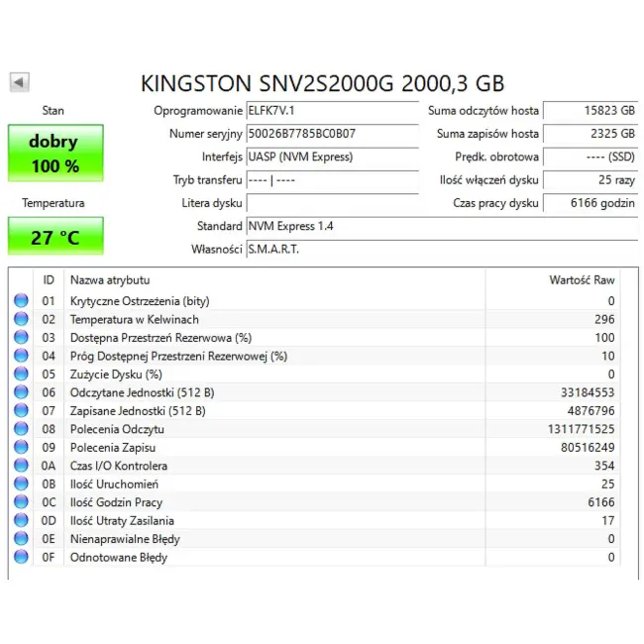The height and width of the screenshot is (644, 644).
Task: Select the 'Próg Dostępnej Przestrzeni Rezerwowej (%)' row
Action: [x=315, y=356]
